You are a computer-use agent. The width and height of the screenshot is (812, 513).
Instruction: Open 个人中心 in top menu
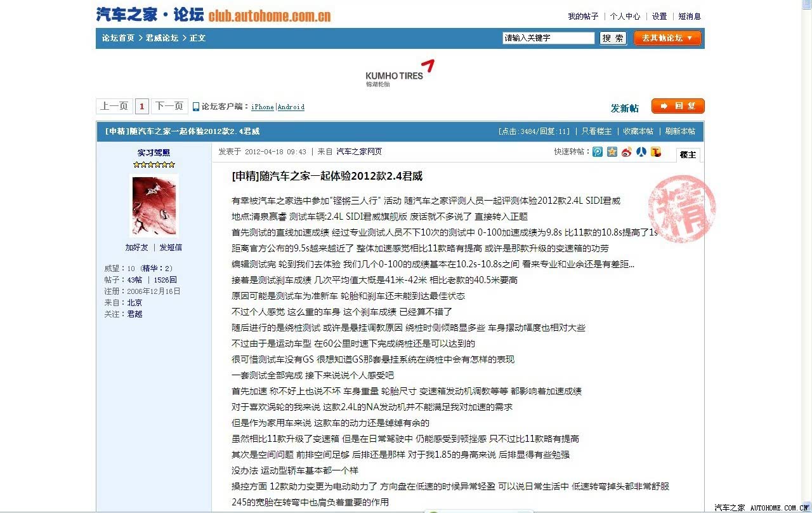(x=625, y=17)
